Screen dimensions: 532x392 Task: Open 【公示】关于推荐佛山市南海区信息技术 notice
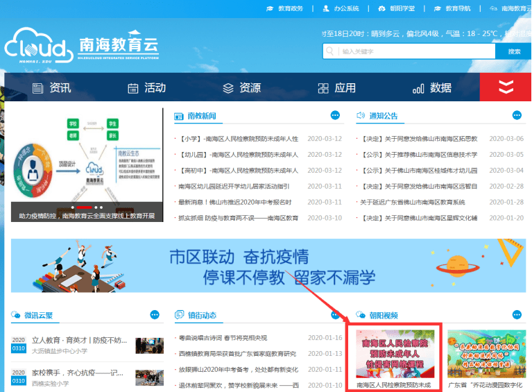419,155
